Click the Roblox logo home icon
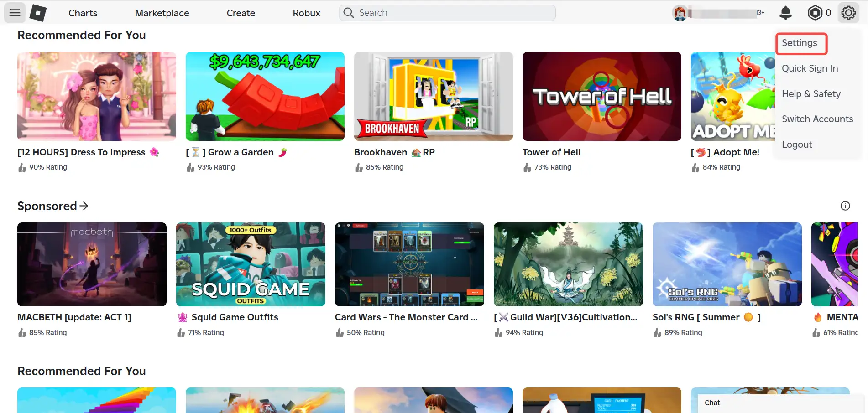The width and height of the screenshot is (868, 413). [38, 13]
